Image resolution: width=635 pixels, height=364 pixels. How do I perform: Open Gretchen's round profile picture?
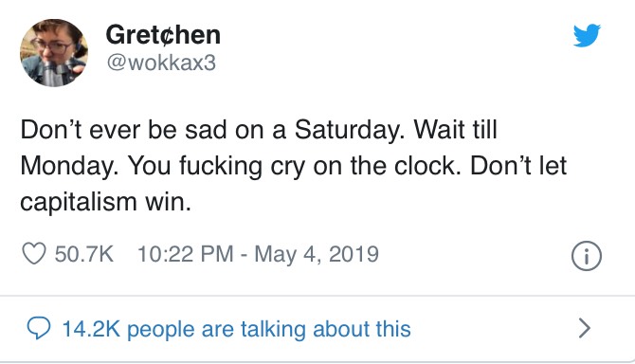tap(54, 53)
